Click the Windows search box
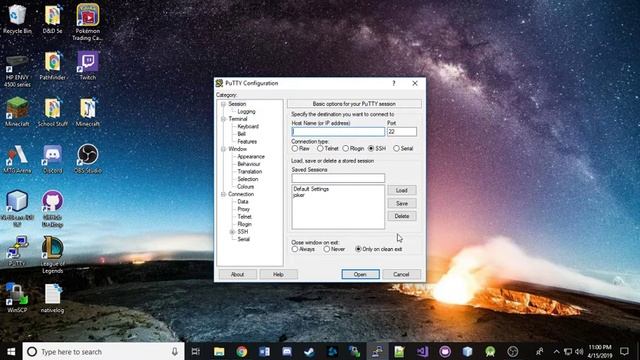 tap(102, 351)
